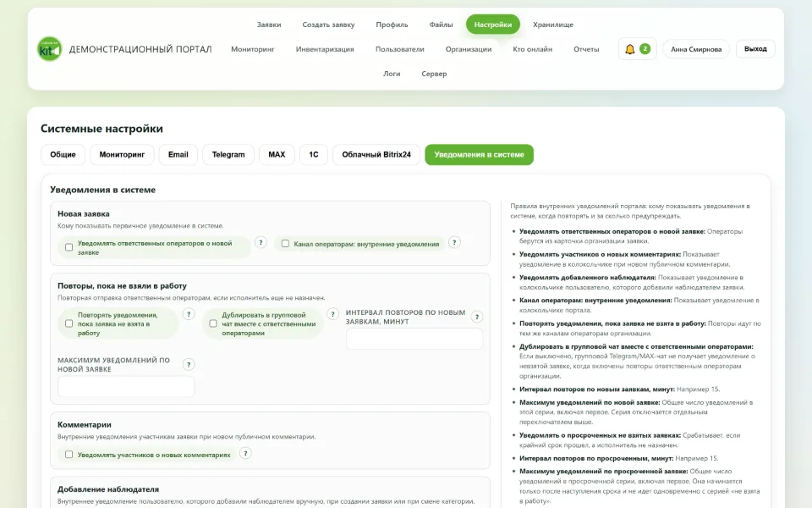View Кто онлайн list
This screenshot has width=812, height=508.
(532, 49)
